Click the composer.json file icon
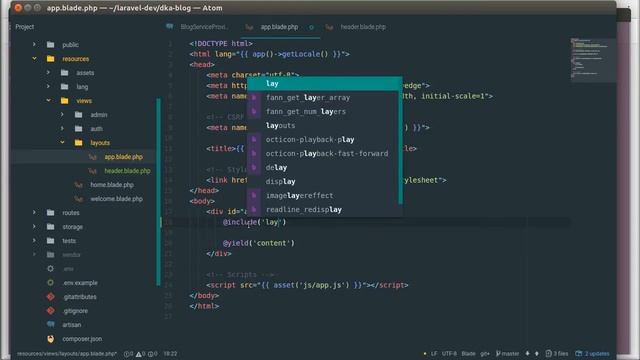 point(51,339)
